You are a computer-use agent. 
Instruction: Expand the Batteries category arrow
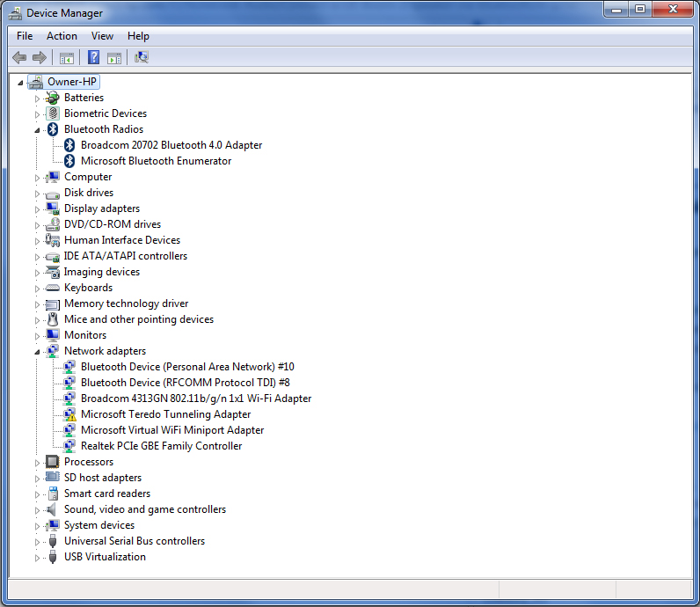click(37, 99)
